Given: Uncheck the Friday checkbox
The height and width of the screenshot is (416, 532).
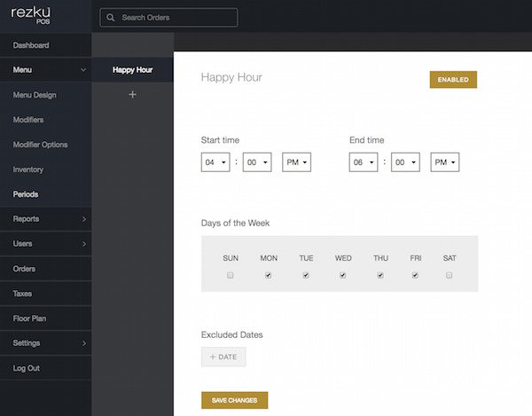Looking at the screenshot, I should pyautogui.click(x=415, y=276).
